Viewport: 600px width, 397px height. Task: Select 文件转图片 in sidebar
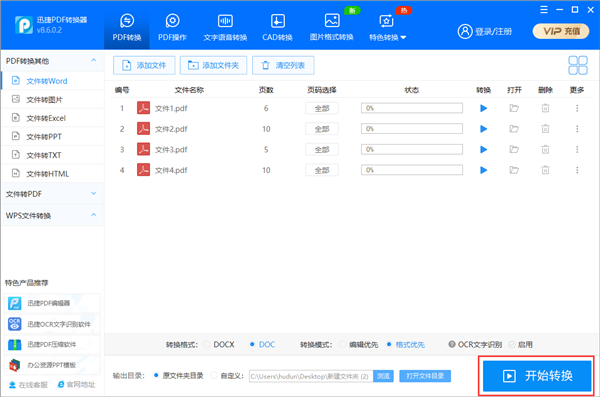tap(52, 100)
